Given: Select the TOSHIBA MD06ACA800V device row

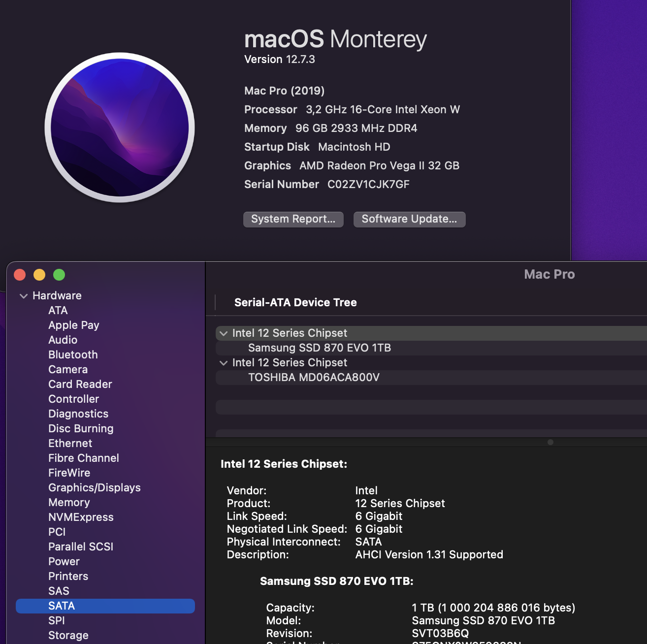Looking at the screenshot, I should (431, 378).
